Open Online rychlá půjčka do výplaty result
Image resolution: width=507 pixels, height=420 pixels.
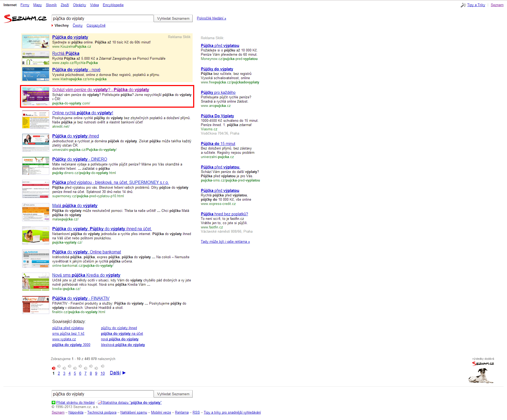83,113
